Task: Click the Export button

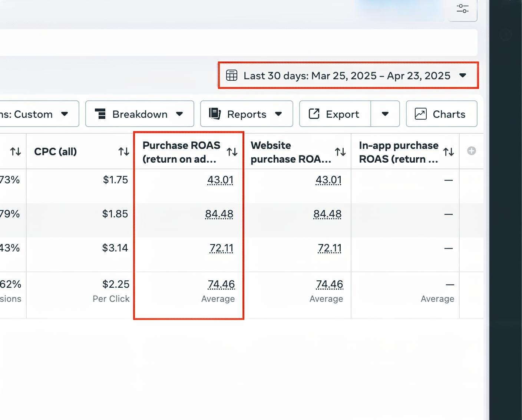Action: tap(335, 114)
